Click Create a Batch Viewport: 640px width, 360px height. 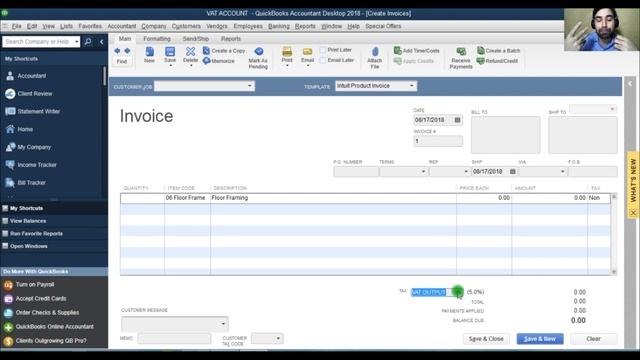tap(498, 51)
